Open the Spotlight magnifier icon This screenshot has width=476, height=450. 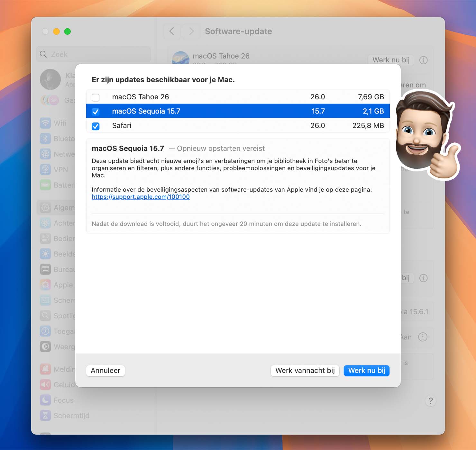pyautogui.click(x=45, y=316)
